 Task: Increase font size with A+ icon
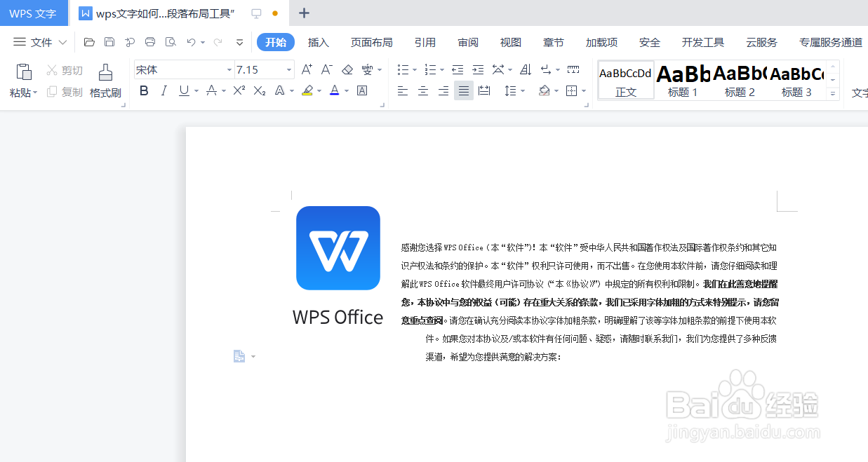coord(307,69)
